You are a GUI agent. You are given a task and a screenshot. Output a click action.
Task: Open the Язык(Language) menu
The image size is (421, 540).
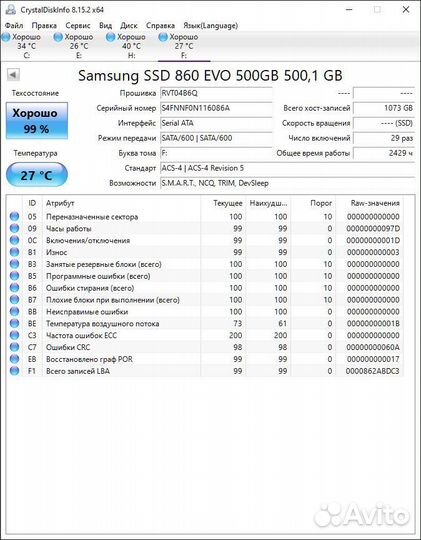(210, 25)
